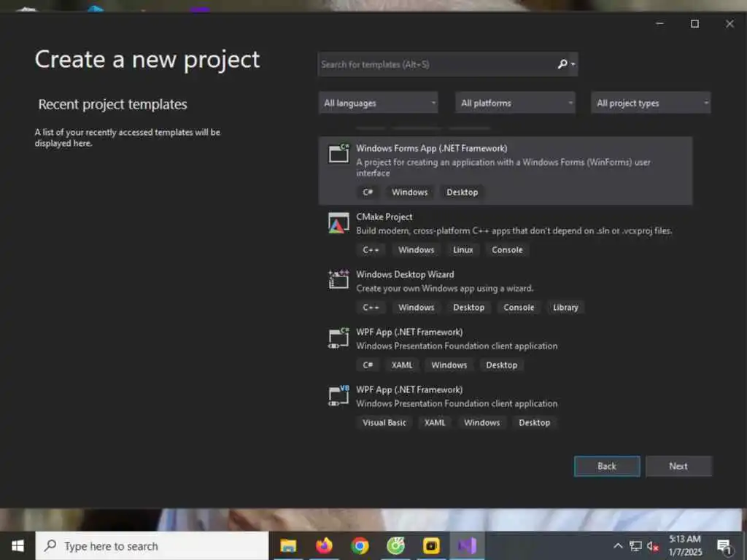This screenshot has height=560, width=747.
Task: Click XAML tag under the C# WPF App
Action: click(x=402, y=365)
